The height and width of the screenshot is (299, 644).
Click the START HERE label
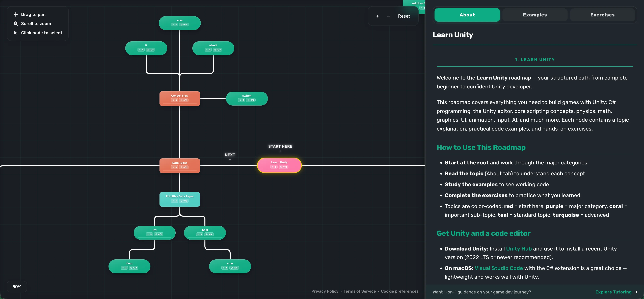click(280, 146)
